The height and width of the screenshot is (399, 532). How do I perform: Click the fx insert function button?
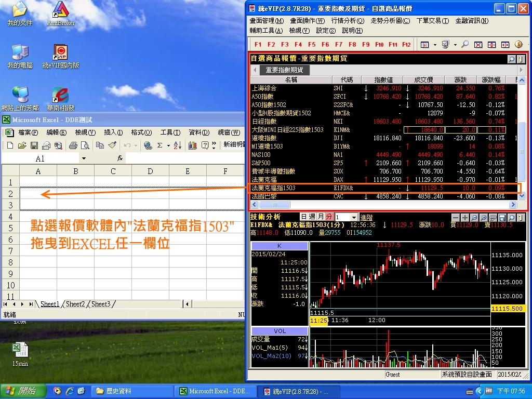[x=120, y=158]
